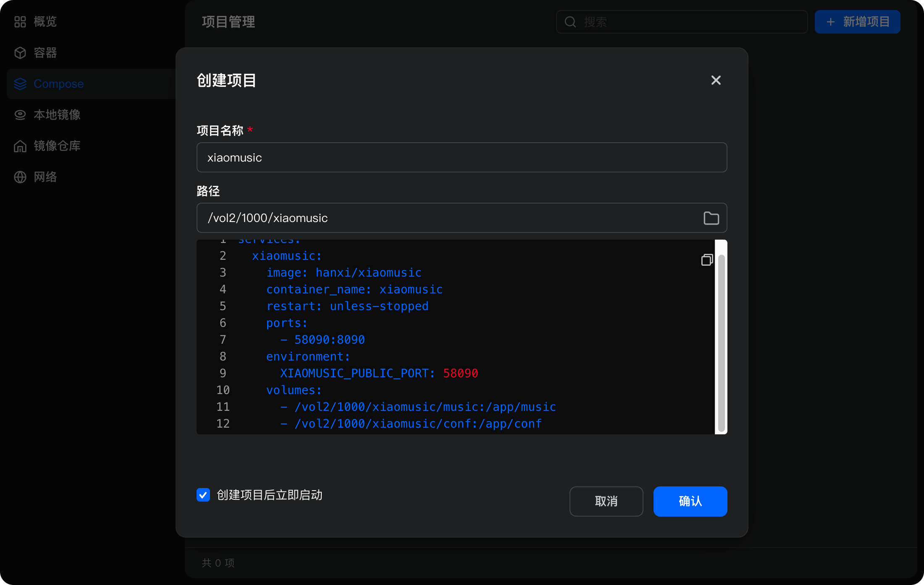This screenshot has height=585, width=924.
Task: Click the folder browse icon beside path field
Action: [x=711, y=218]
